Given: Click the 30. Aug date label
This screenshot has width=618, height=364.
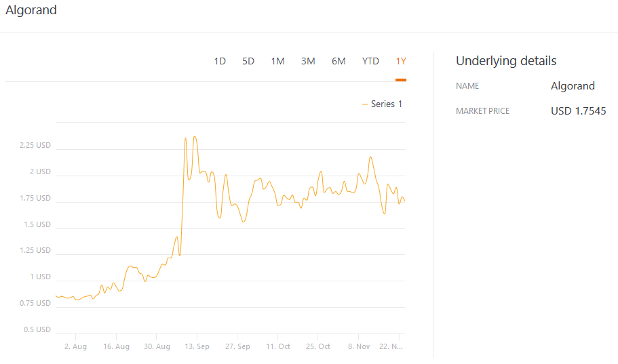Looking at the screenshot, I should (x=157, y=346).
